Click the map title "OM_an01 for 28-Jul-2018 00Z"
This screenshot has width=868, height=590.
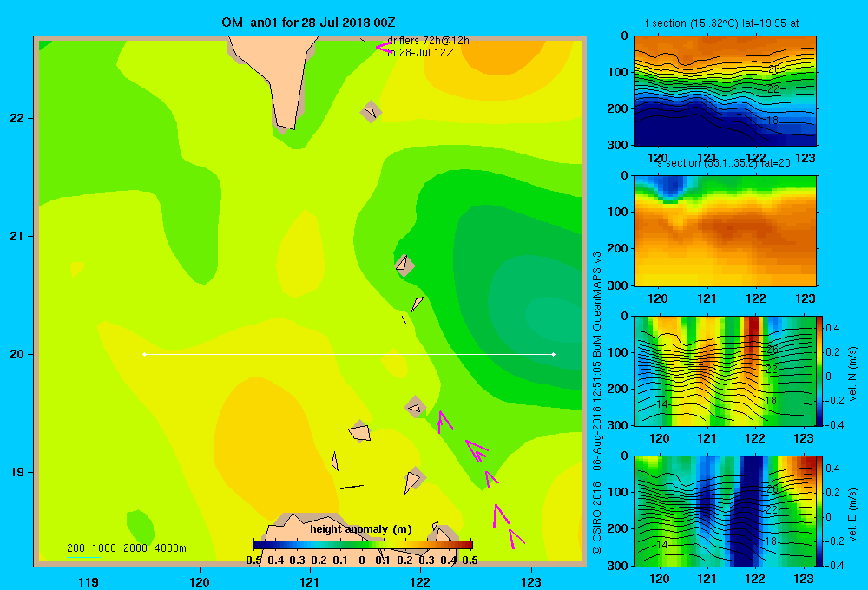(x=308, y=23)
